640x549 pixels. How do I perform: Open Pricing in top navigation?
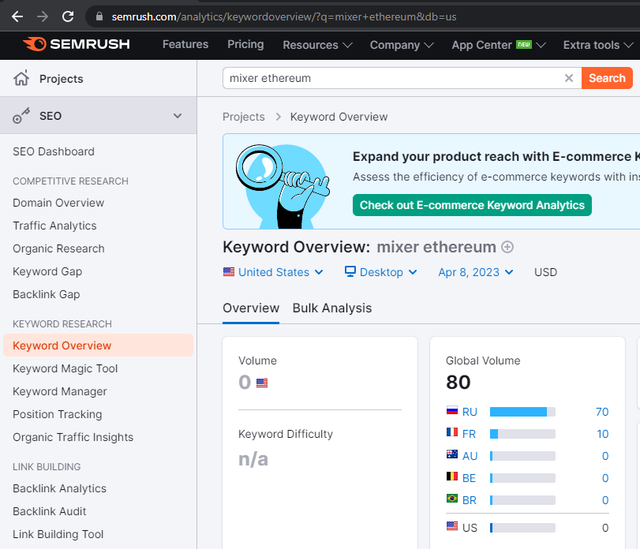coord(245,44)
